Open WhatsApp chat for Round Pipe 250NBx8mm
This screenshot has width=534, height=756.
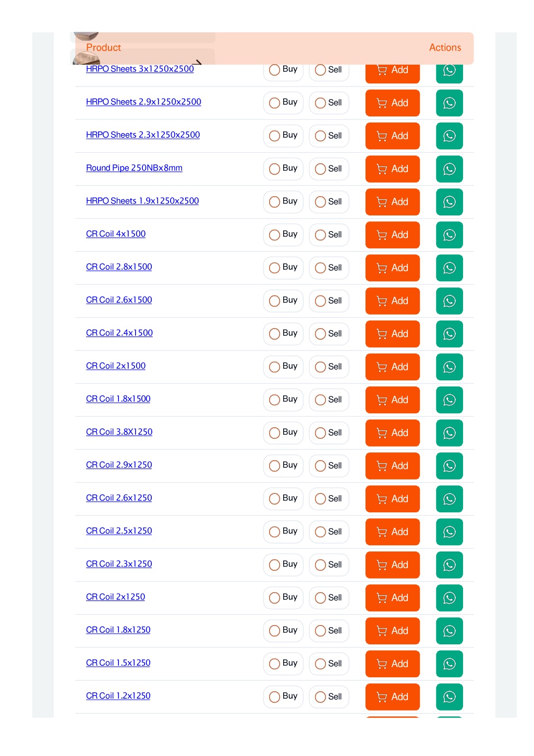tap(449, 169)
